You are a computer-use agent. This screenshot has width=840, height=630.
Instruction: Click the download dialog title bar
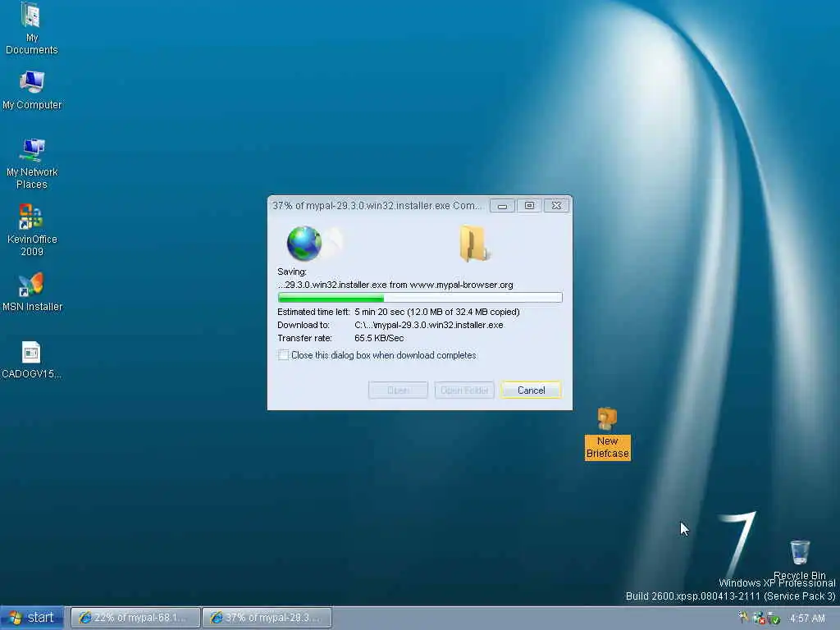coord(377,206)
